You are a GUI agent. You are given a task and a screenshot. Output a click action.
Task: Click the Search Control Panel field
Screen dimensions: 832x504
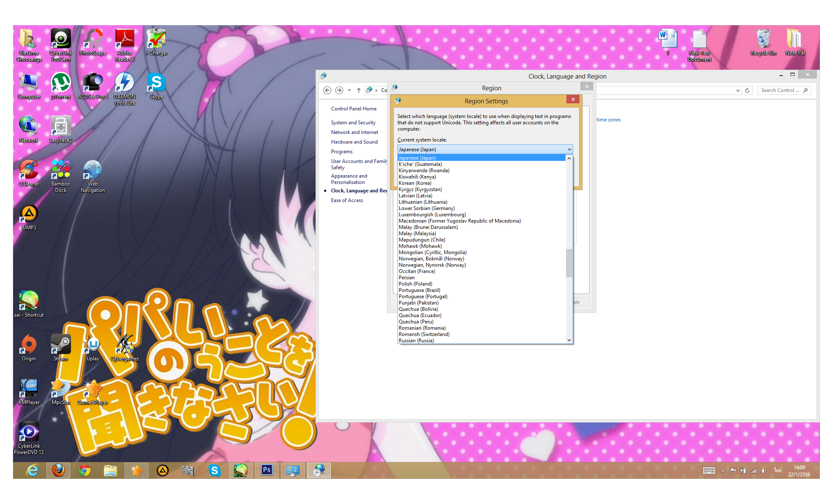click(x=780, y=90)
